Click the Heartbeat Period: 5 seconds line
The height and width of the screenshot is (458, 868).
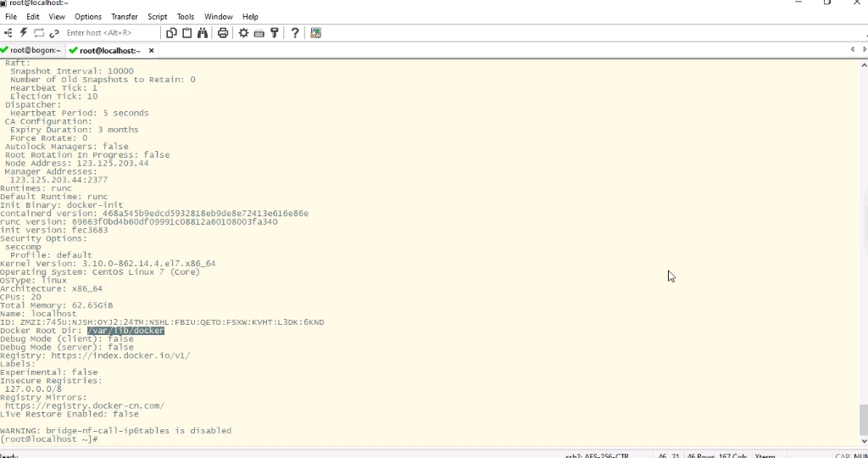point(79,113)
